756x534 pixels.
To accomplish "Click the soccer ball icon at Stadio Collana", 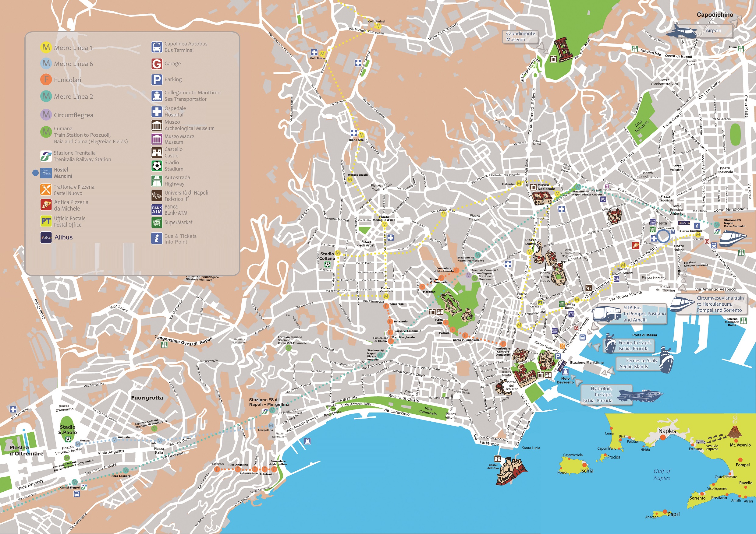I will pos(327,264).
